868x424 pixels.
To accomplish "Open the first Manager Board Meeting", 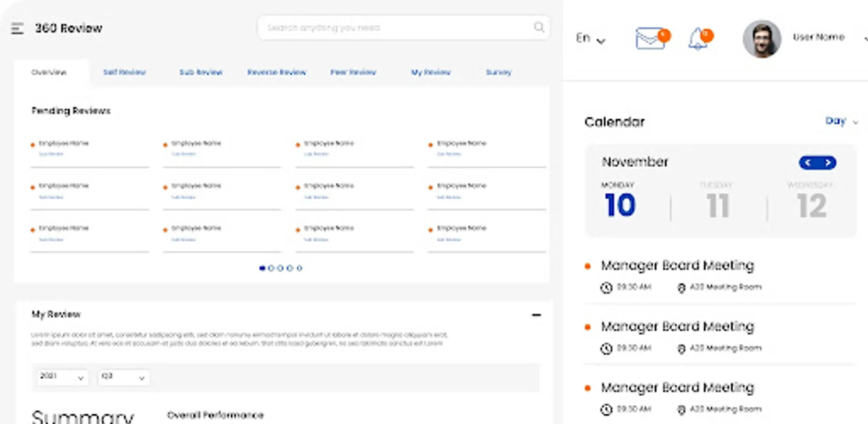I will click(x=677, y=265).
